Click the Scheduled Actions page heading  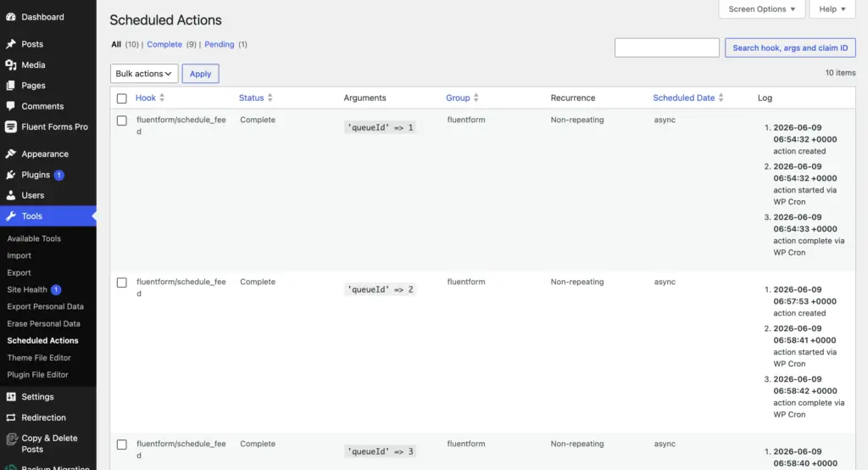tap(165, 20)
